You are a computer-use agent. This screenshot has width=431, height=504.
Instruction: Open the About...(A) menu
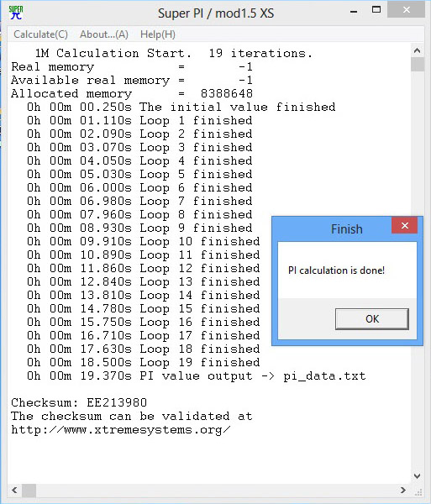(x=104, y=34)
